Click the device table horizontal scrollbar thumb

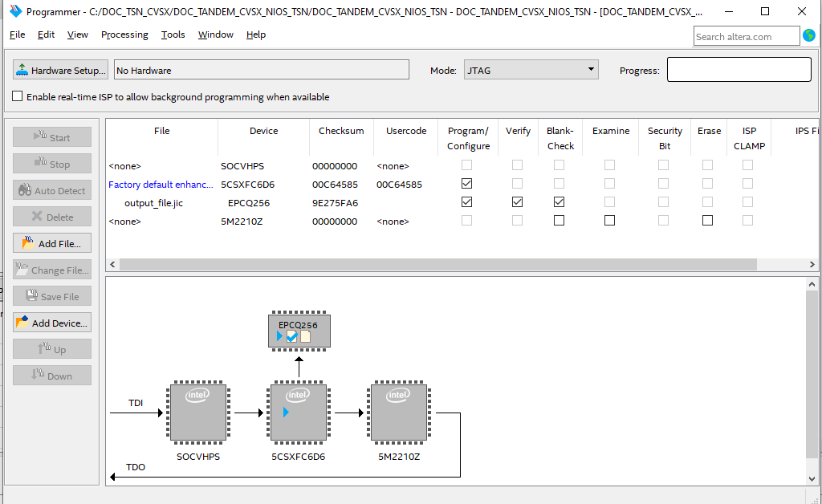point(438,265)
